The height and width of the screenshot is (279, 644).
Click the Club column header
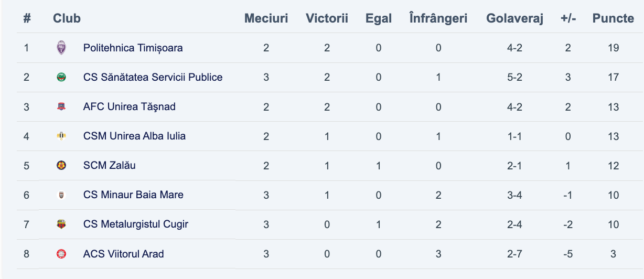point(67,18)
